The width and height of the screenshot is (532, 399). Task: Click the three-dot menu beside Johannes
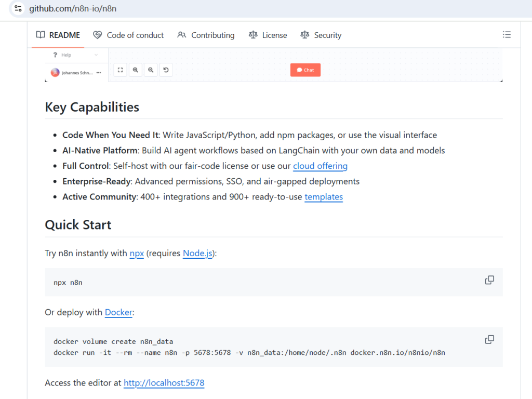(x=99, y=73)
